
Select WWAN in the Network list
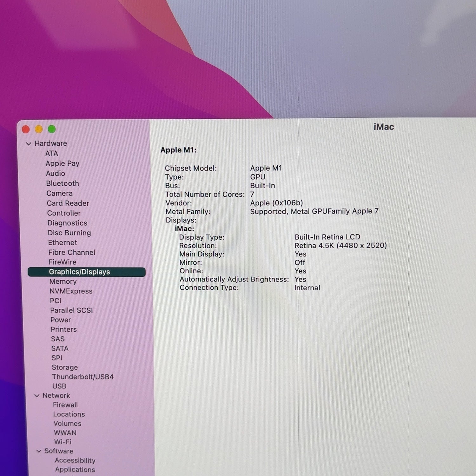tap(65, 433)
